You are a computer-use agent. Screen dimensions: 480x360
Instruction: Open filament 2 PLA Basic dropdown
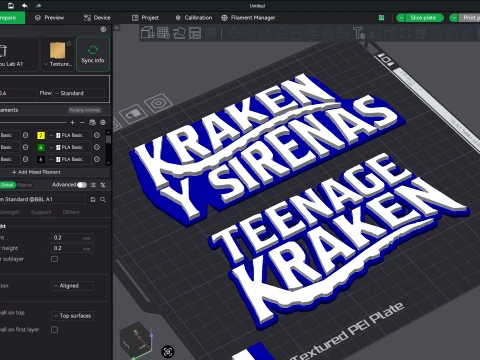69,135
